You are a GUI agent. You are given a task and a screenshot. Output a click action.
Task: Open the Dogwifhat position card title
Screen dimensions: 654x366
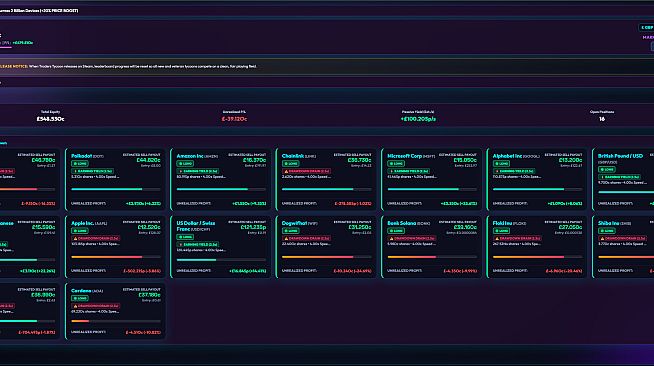click(294, 223)
